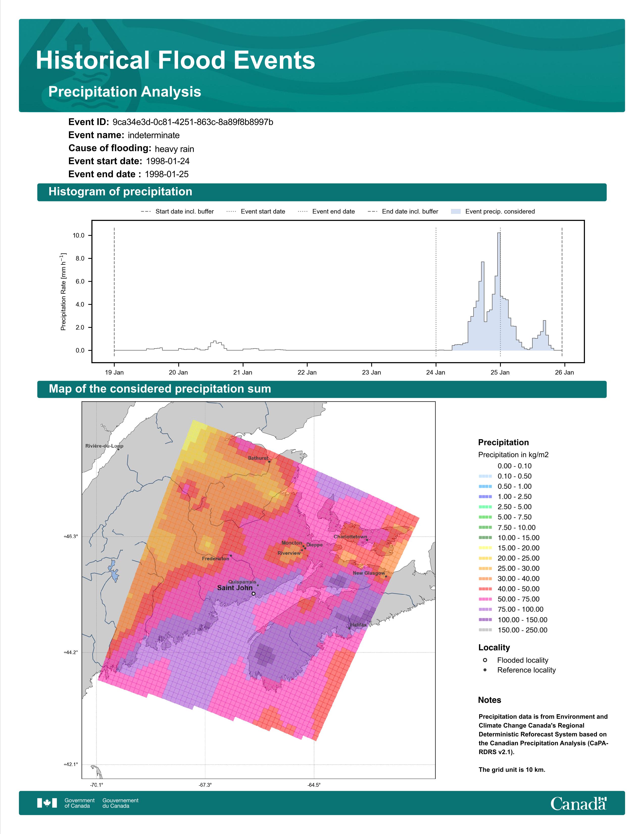Click the 19 Jan tick label on x-axis
The height and width of the screenshot is (834, 644).
click(114, 372)
